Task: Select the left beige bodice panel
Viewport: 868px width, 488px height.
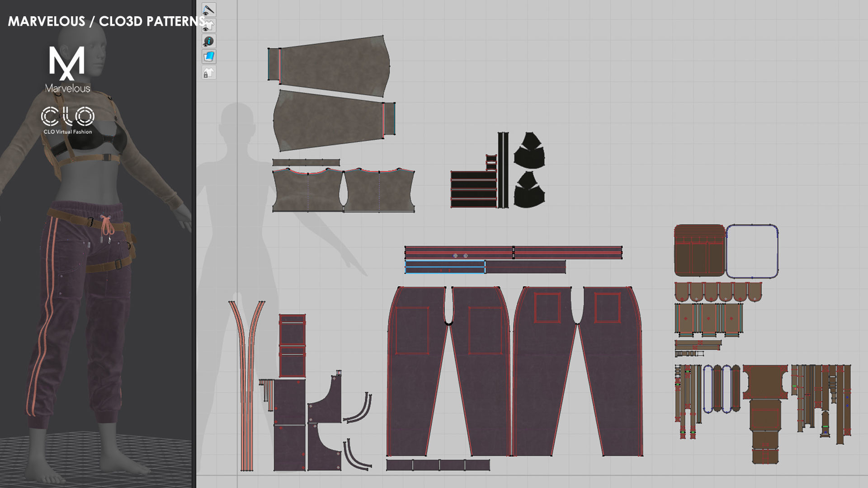Action: (x=308, y=190)
